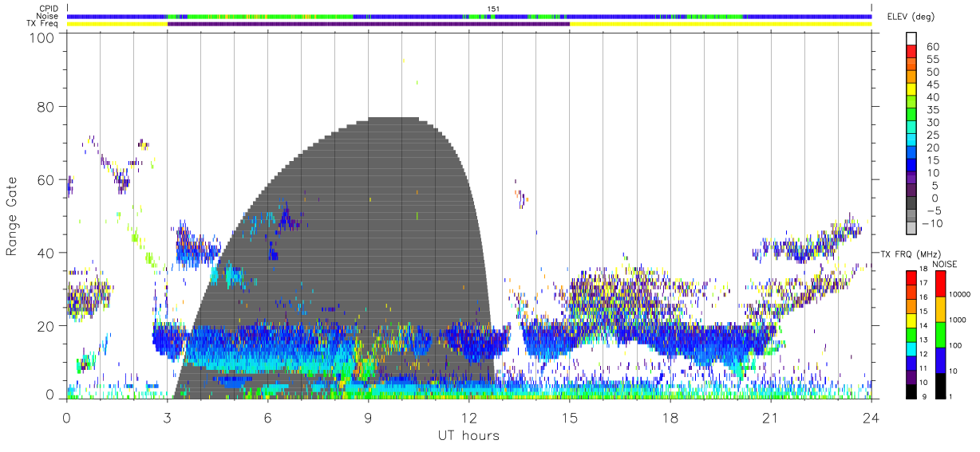Click the 1 label on NOISE colorbar
This screenshot has width=980, height=452.
[x=950, y=398]
